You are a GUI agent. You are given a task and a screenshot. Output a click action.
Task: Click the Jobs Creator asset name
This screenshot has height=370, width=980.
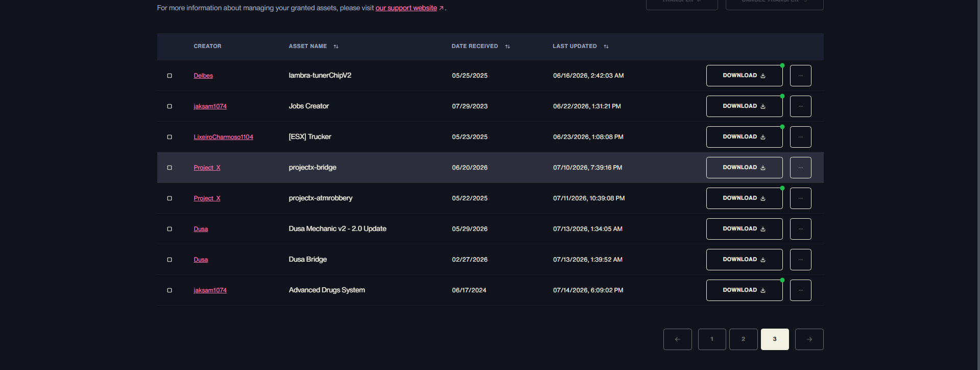click(308, 106)
